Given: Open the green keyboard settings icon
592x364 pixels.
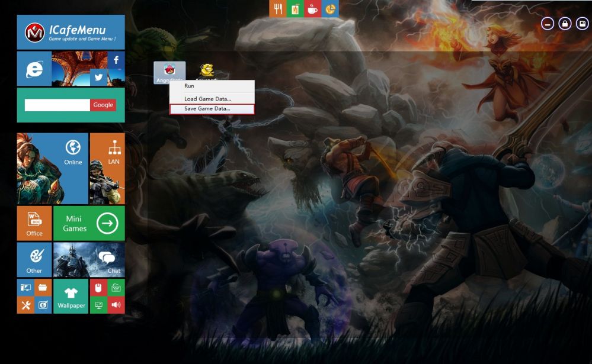Looking at the screenshot, I should 116,288.
